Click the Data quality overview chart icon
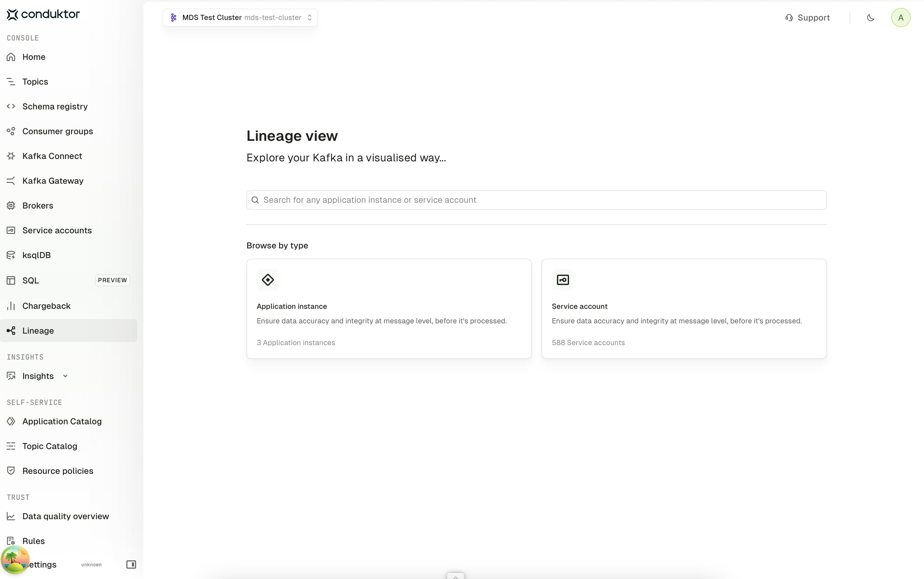Image resolution: width=924 pixels, height=579 pixels. click(11, 516)
